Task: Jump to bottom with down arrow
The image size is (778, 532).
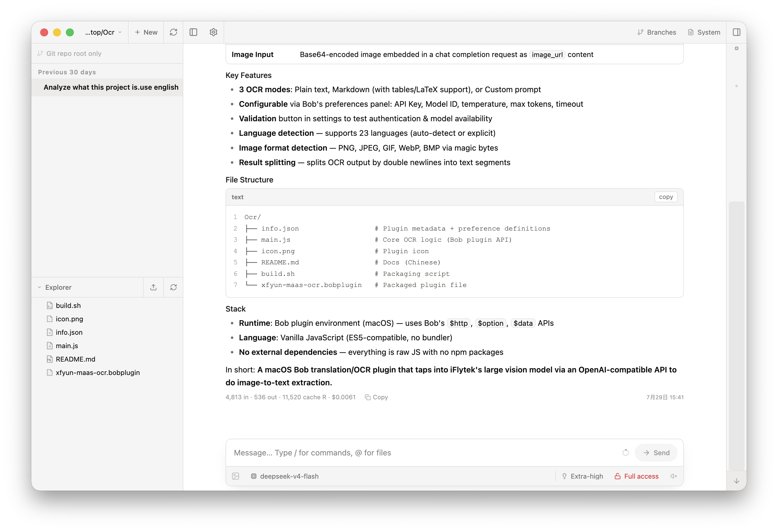Action: coord(736,481)
